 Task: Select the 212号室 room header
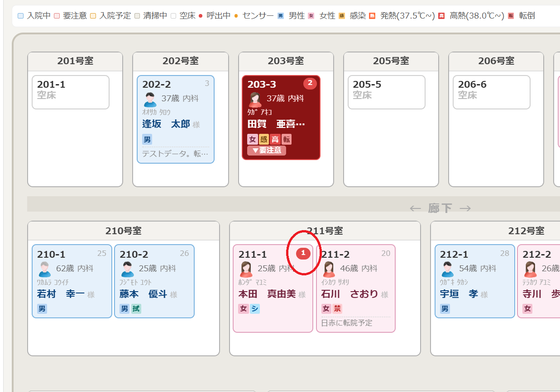click(x=495, y=231)
